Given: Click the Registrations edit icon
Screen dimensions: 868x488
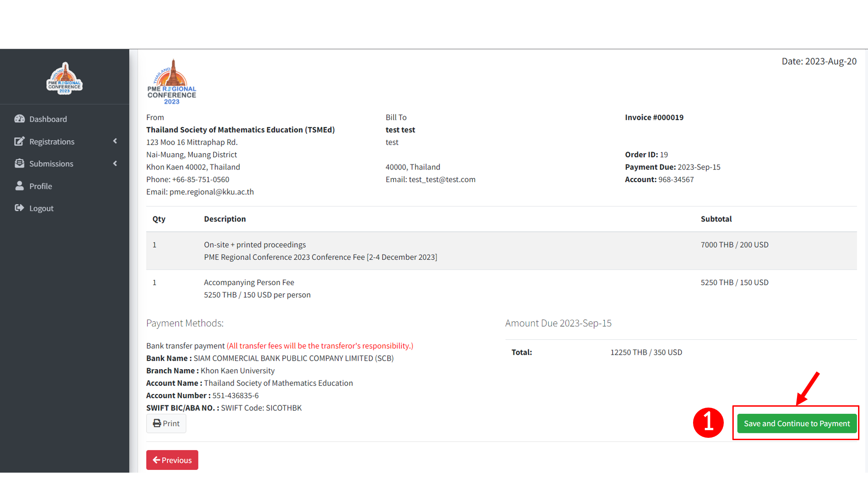Looking at the screenshot, I should pos(19,141).
